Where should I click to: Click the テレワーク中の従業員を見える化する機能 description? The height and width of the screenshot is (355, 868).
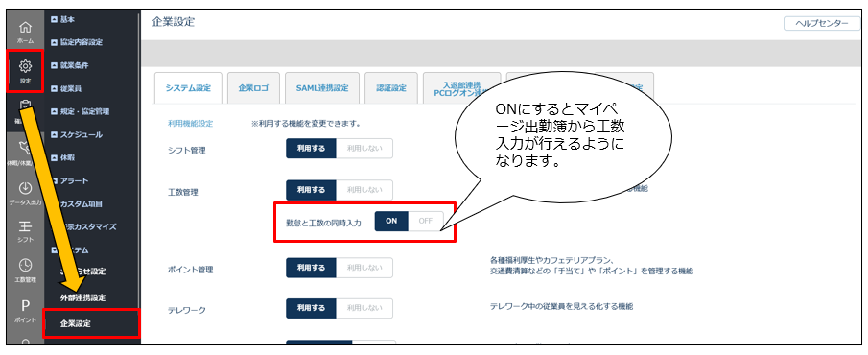(562, 306)
